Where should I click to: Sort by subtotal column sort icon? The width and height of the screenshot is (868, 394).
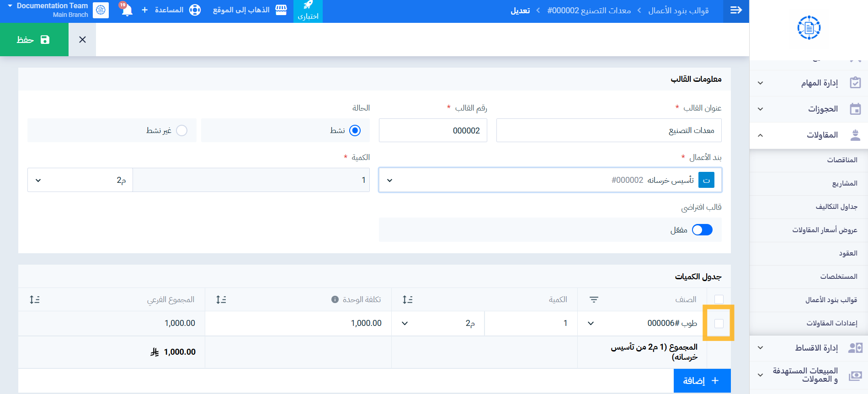[x=35, y=300]
